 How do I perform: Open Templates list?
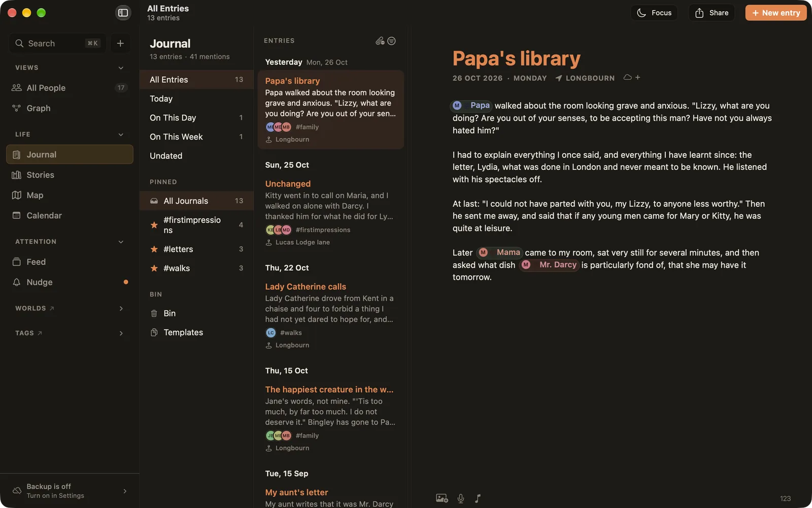(196, 332)
